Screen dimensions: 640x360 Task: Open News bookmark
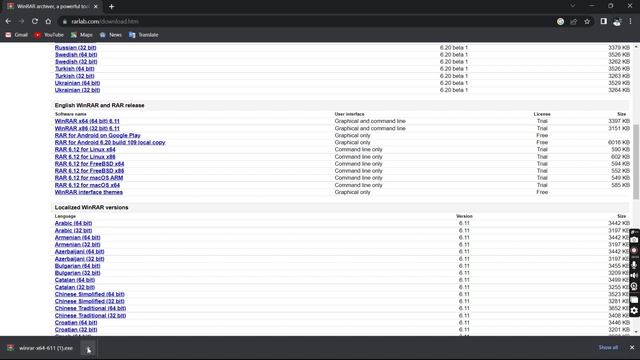[111, 35]
